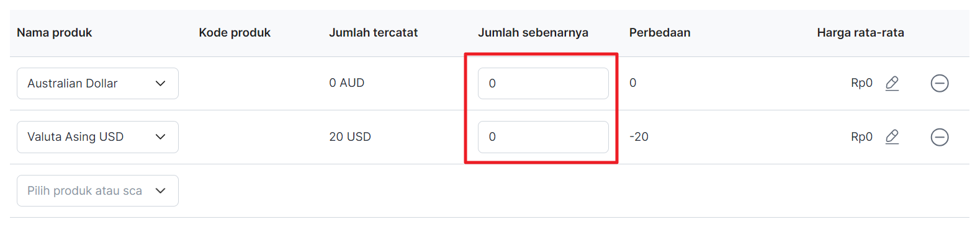This screenshot has width=980, height=227.
Task: Open the Australian Dollar product dropdown
Action: 97,83
